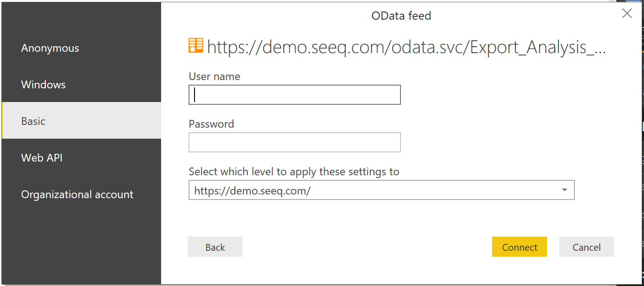Focus the Password input box
644x286 pixels.
[x=294, y=142]
